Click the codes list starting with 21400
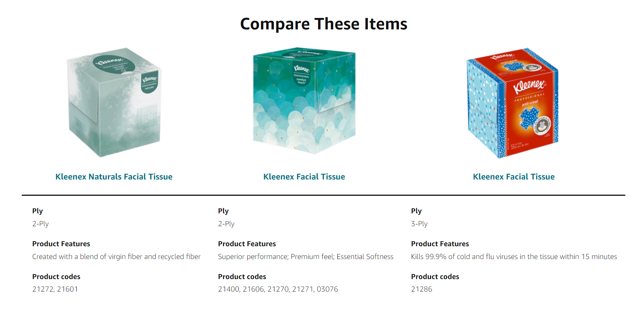Image resolution: width=644 pixels, height=314 pixels. (x=278, y=289)
